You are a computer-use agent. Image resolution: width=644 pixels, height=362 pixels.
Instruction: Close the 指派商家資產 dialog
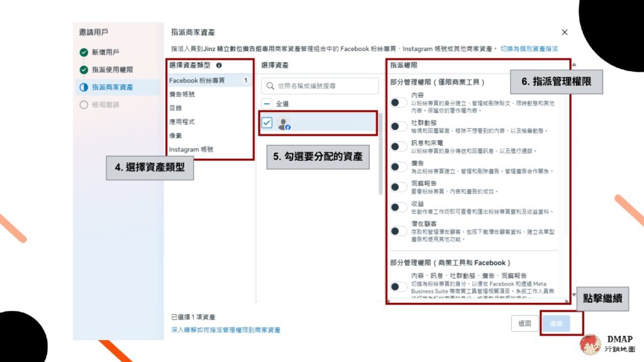564,32
